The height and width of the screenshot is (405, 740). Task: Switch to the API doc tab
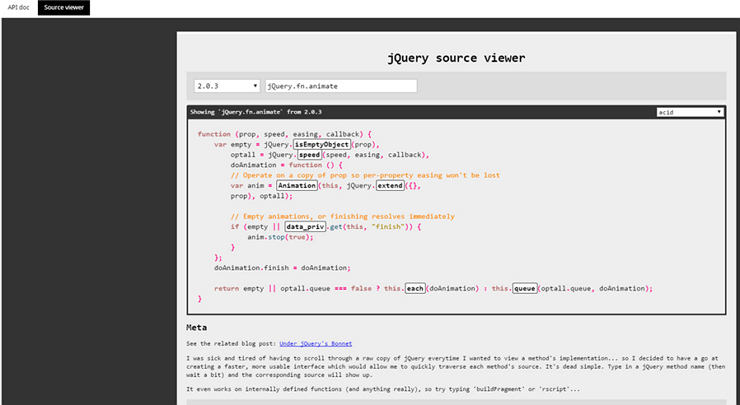pos(18,8)
